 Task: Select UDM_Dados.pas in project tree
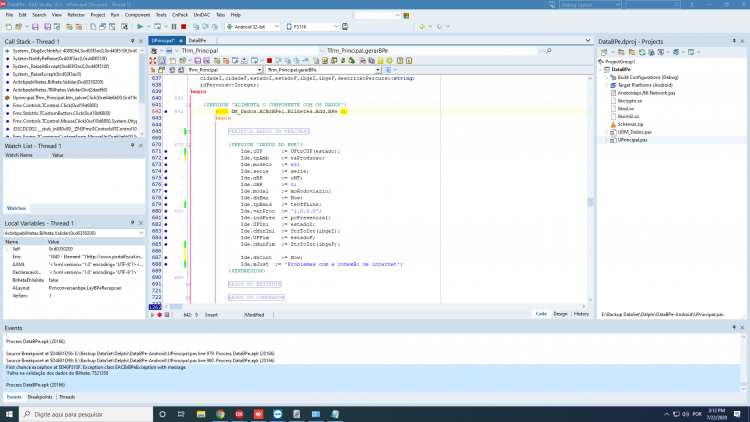634,132
